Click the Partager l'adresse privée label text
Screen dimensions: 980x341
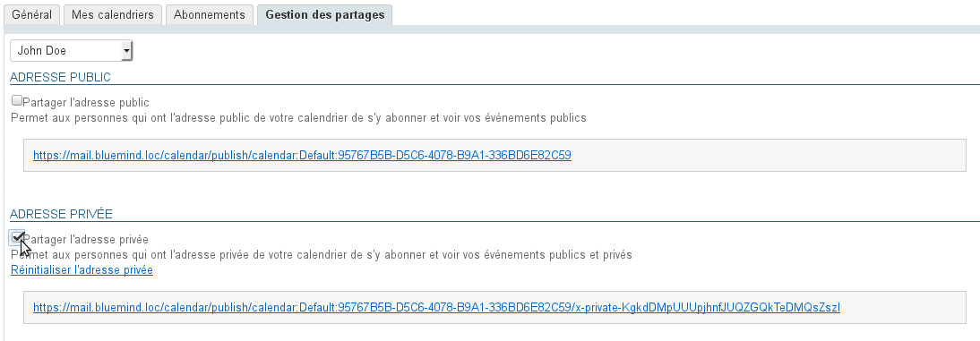(x=86, y=240)
